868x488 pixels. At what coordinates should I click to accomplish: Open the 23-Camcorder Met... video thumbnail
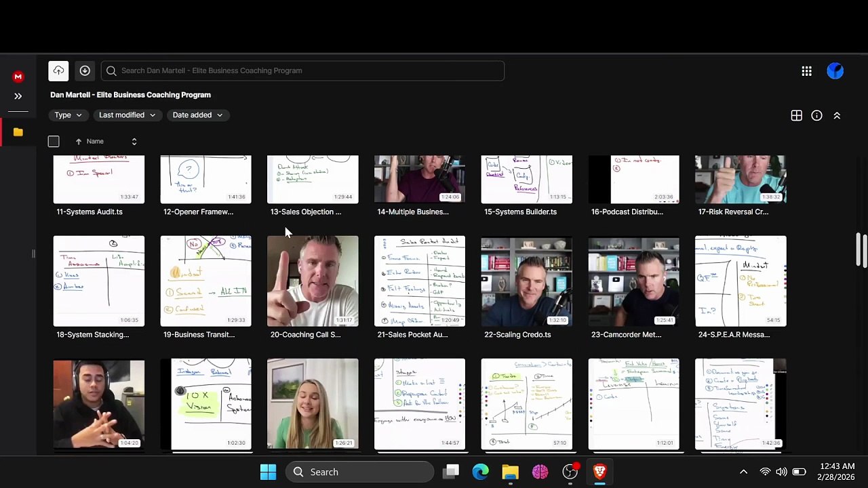click(x=633, y=281)
